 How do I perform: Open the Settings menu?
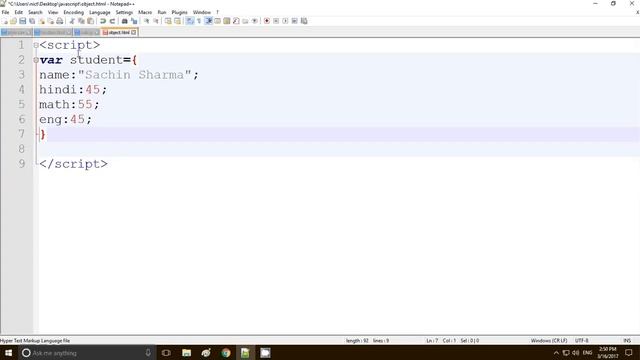click(x=124, y=12)
